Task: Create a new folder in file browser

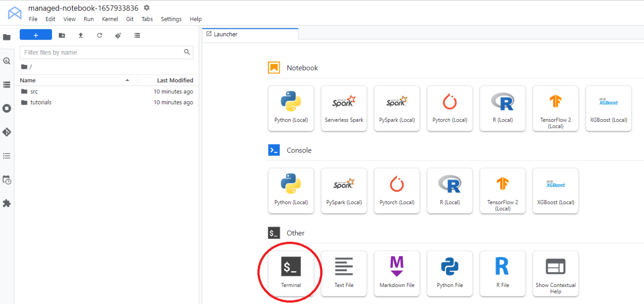Action: point(62,35)
